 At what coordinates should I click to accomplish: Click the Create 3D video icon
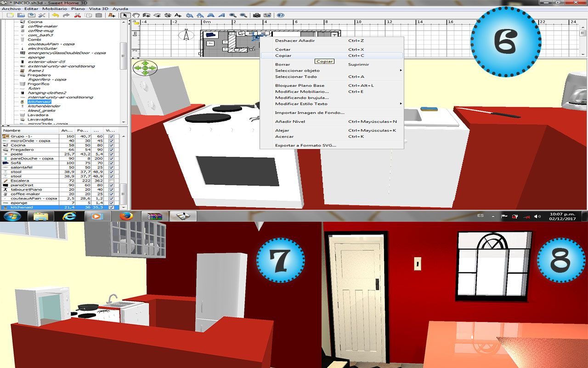267,15
